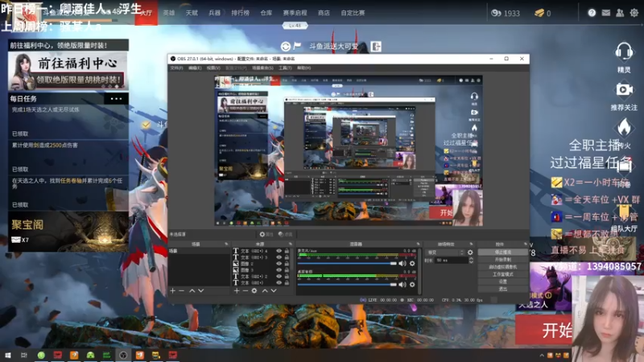
Task: Open transition properties gear in 转场特效 panel
Action: (x=470, y=253)
